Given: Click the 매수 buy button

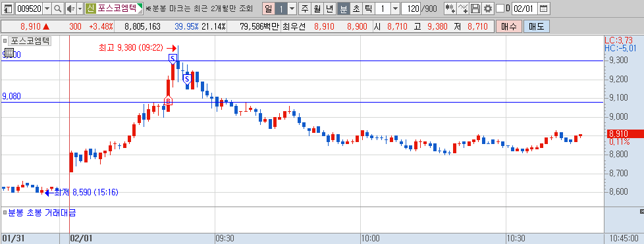Looking at the screenshot, I should [509, 27].
